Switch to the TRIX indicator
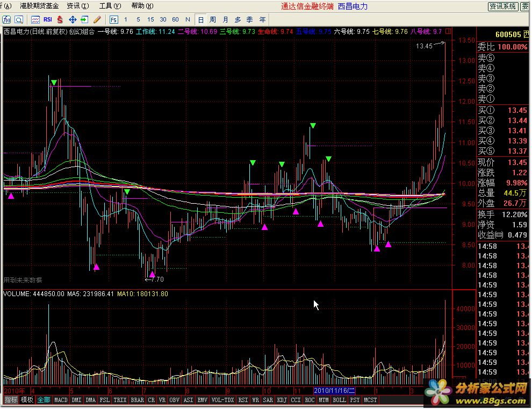Image resolution: width=532 pixels, height=409 pixels. coord(120,400)
